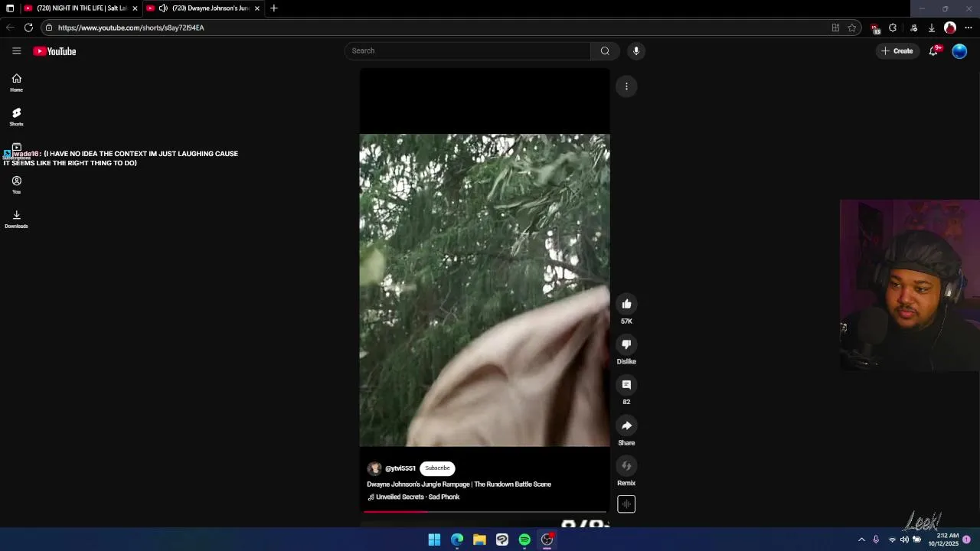Open the tab actions menu icon
The height and width of the screenshot is (551, 980).
coord(10,8)
